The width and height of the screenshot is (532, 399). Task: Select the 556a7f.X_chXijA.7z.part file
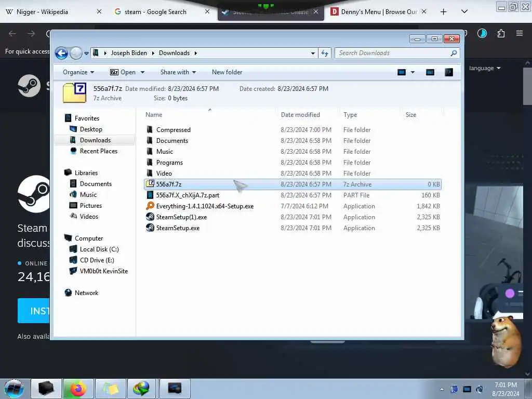tap(188, 195)
